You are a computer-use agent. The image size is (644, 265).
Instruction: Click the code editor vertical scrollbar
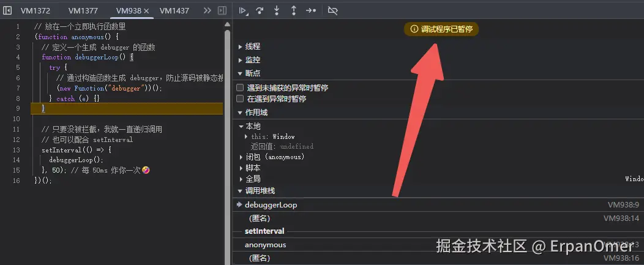[x=227, y=148]
